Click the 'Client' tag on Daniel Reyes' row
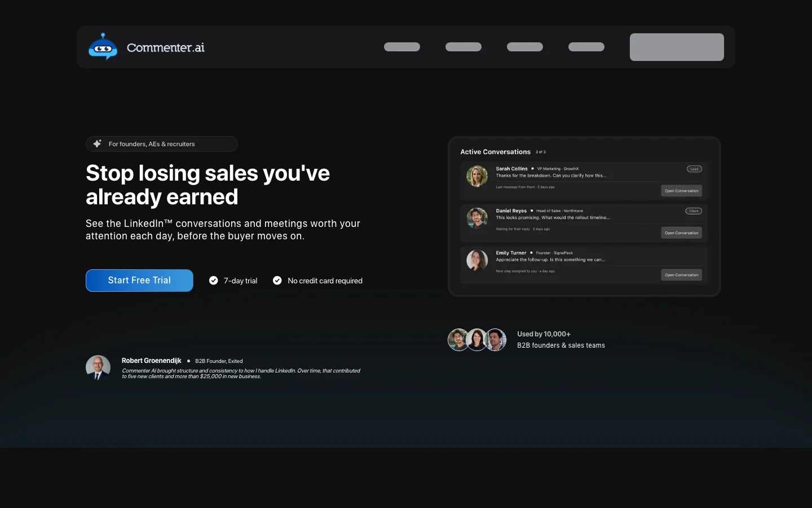The width and height of the screenshot is (812, 508). point(694,211)
